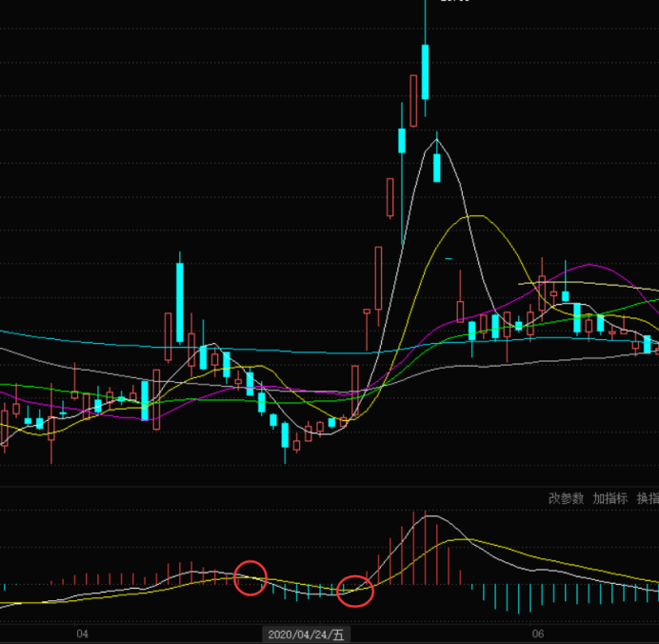Screen dimensions: 659x644
Task: Click the peak of the white MACD line
Action: (x=431, y=517)
